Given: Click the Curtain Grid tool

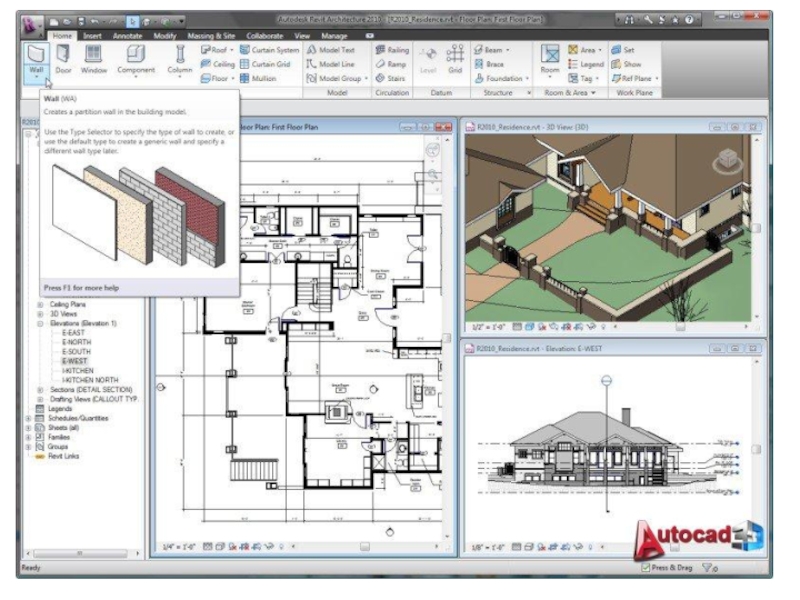Looking at the screenshot, I should 265,64.
